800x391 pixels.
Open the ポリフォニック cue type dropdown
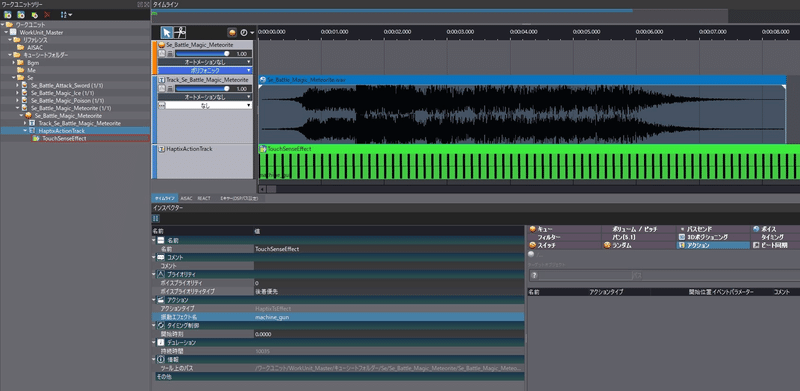[x=205, y=70]
